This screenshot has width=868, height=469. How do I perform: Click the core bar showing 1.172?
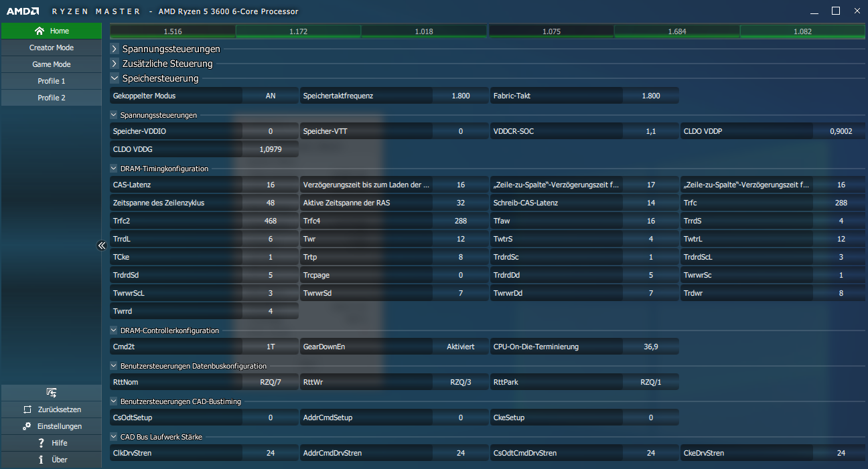298,31
